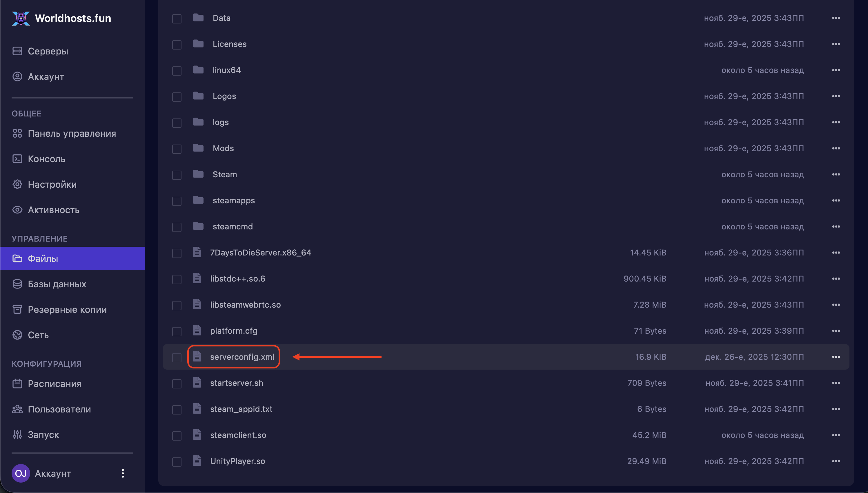The height and width of the screenshot is (493, 868).
Task: Open account options vertical dots menu
Action: click(x=123, y=473)
